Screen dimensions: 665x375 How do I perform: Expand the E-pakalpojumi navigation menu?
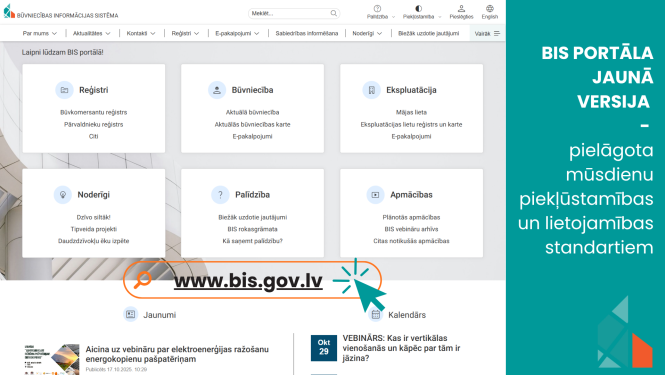(x=237, y=33)
